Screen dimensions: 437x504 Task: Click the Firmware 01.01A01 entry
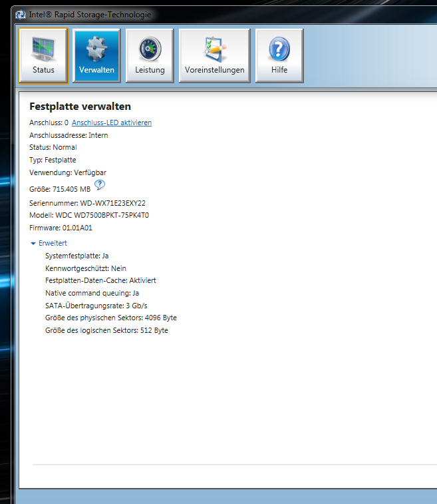(x=61, y=228)
